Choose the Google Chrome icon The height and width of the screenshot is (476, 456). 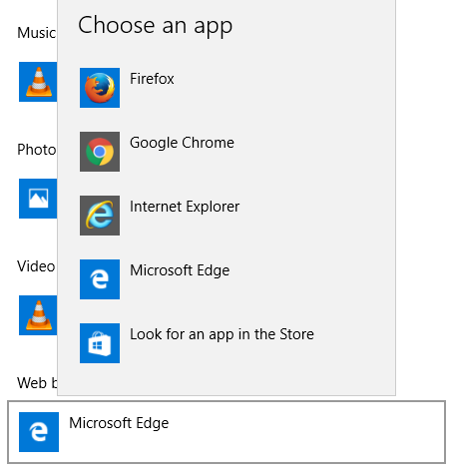click(x=100, y=152)
